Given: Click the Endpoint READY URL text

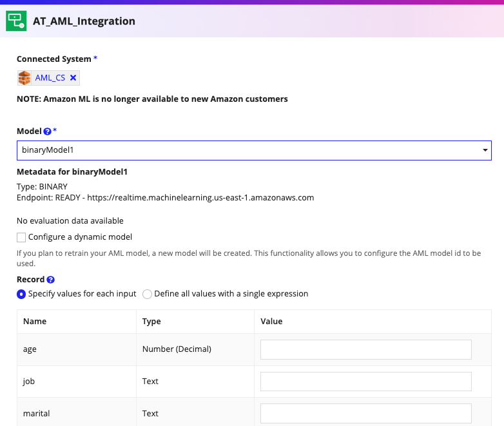Looking at the screenshot, I should coord(165,198).
